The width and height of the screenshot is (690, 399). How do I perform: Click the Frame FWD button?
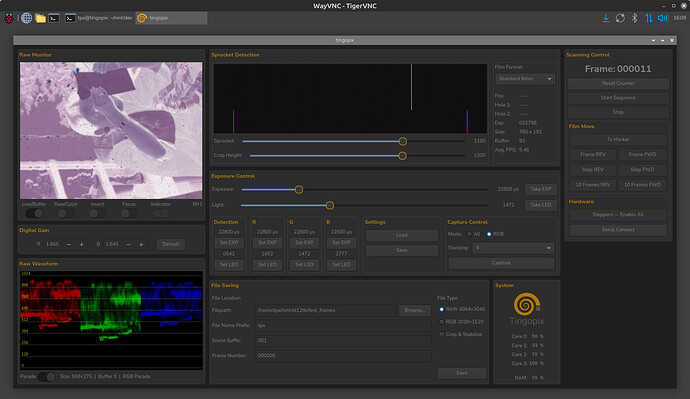pos(642,155)
